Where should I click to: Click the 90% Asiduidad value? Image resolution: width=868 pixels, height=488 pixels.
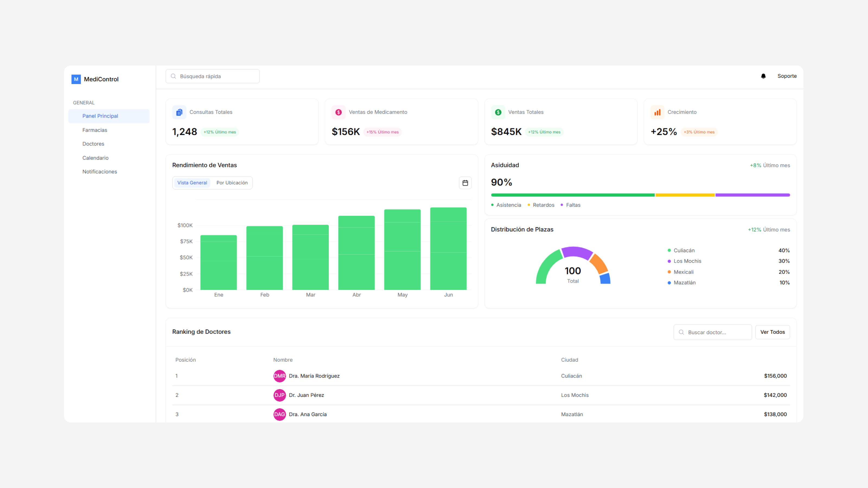pos(501,182)
